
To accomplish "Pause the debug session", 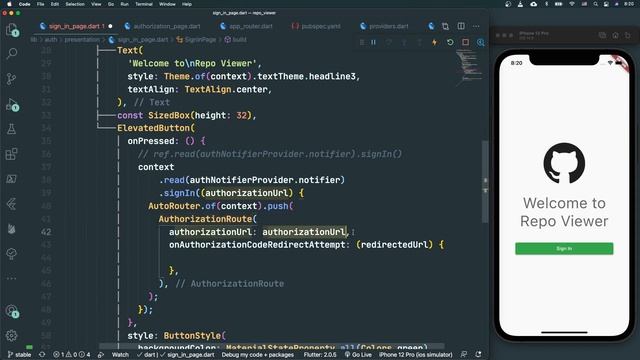I will pyautogui.click(x=373, y=42).
